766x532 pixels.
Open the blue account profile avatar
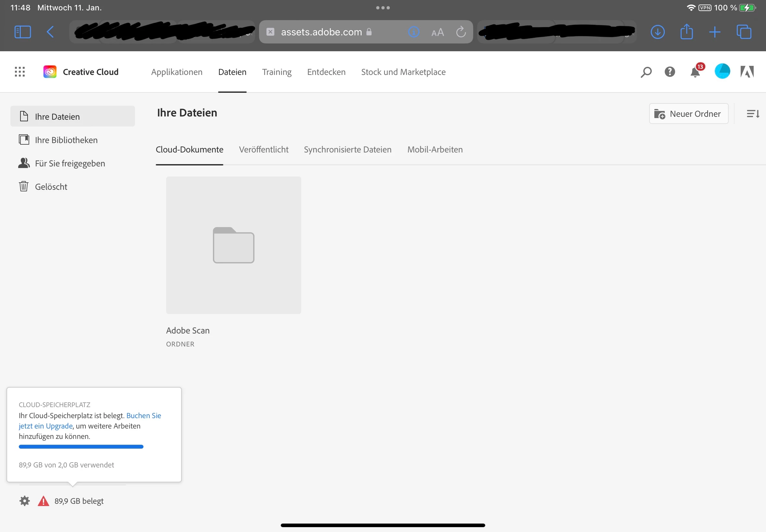[722, 71]
